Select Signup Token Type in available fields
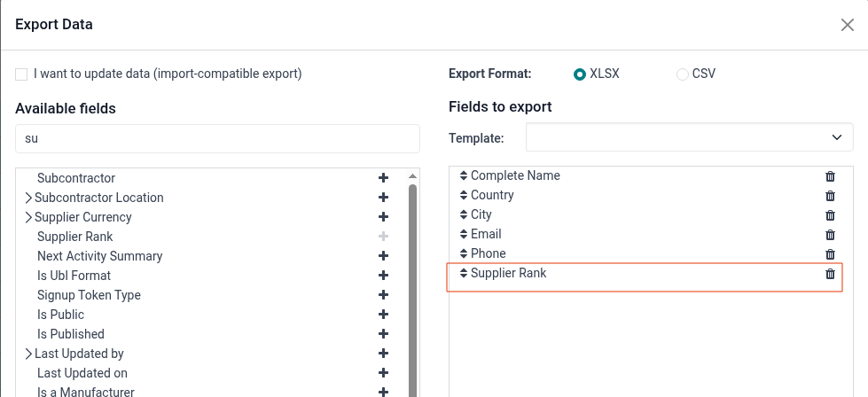The image size is (868, 397). pyautogui.click(x=89, y=295)
